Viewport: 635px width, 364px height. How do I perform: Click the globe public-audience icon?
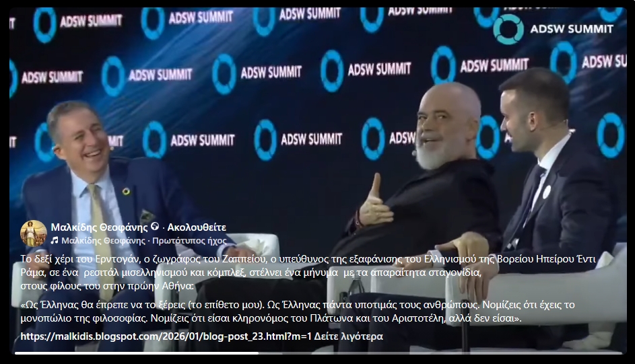pyautogui.click(x=155, y=227)
